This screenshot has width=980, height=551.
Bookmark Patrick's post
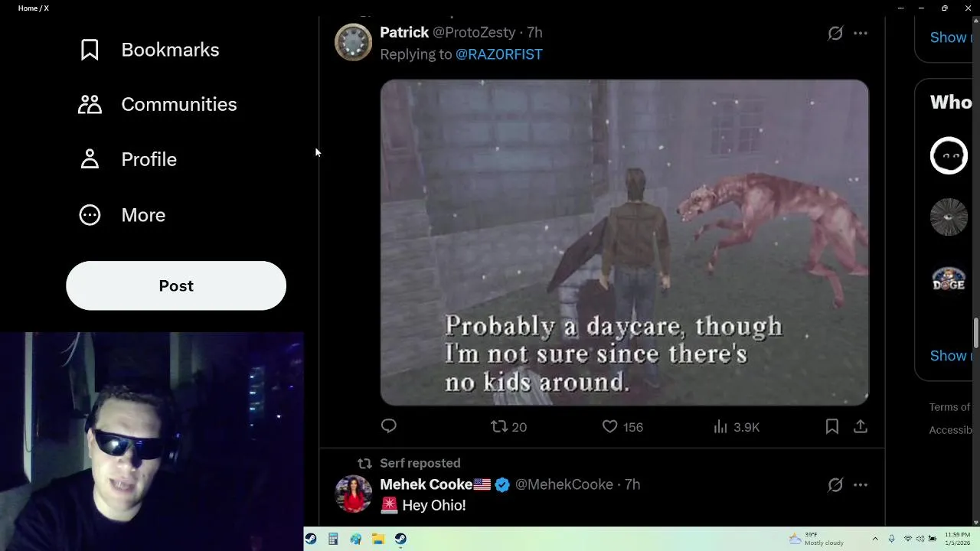tap(832, 426)
